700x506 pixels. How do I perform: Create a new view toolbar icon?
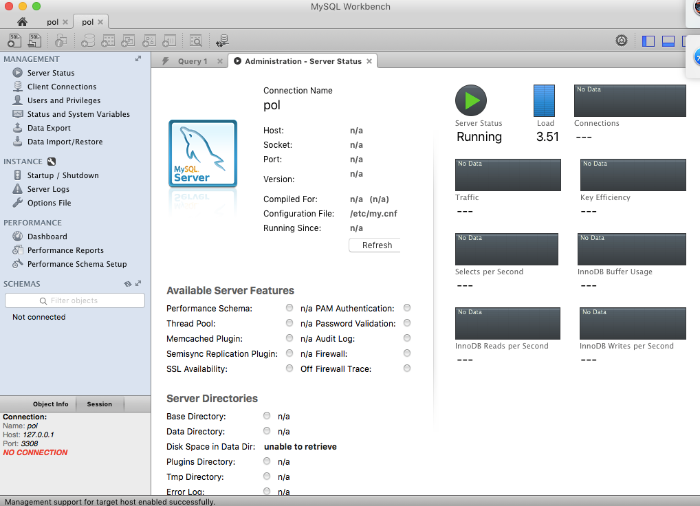click(128, 41)
